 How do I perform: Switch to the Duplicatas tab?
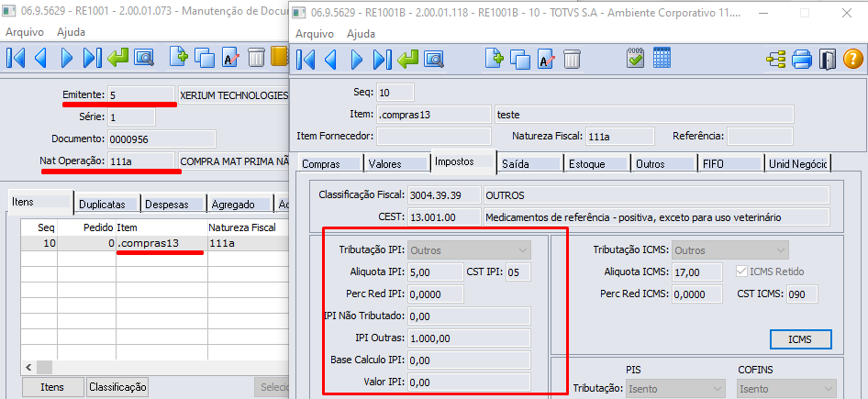[x=106, y=205]
